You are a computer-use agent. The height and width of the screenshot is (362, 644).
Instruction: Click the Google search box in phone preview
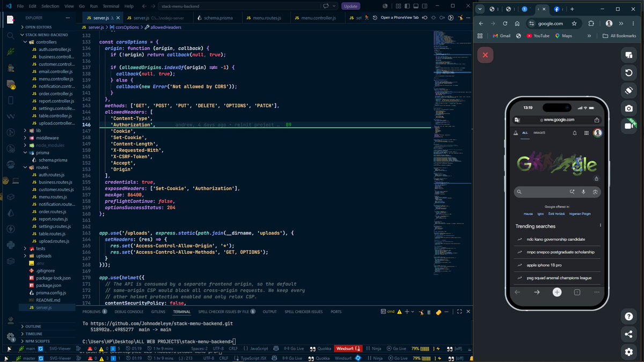[557, 192]
